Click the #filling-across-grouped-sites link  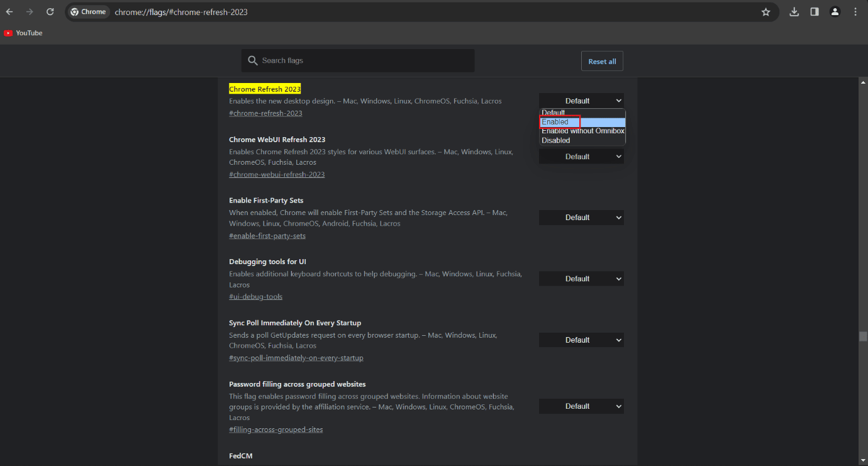click(276, 430)
